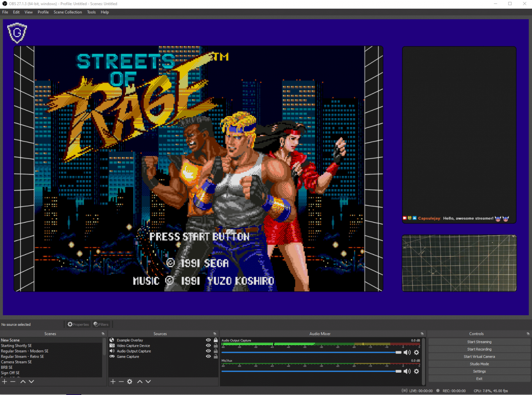Move source down in Sources list
This screenshot has width=532, height=395.
148,381
